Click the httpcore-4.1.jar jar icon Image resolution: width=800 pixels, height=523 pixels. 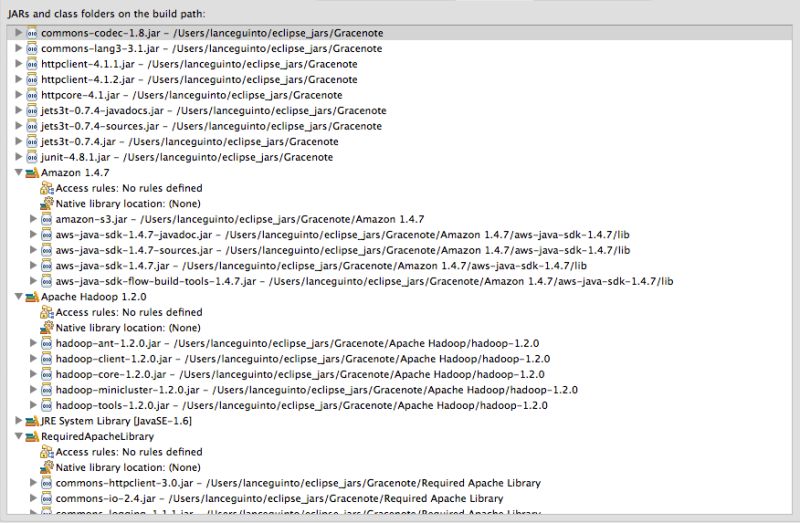32,95
